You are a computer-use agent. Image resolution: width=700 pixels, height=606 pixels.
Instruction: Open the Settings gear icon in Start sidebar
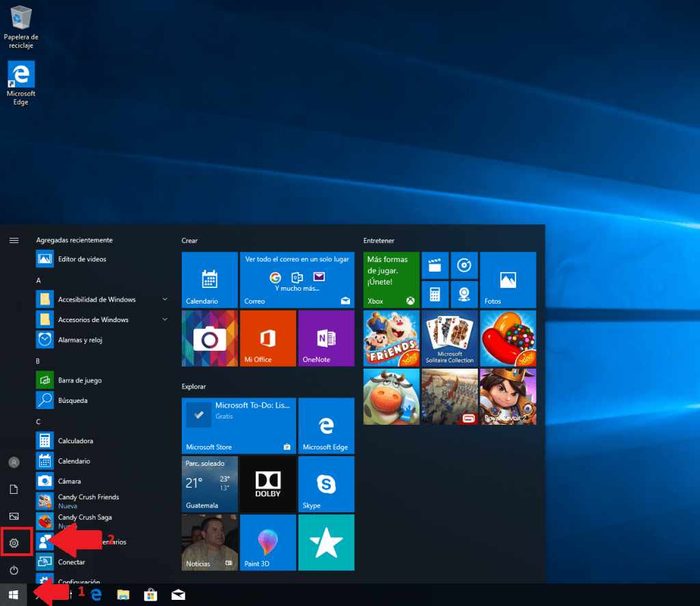click(14, 543)
